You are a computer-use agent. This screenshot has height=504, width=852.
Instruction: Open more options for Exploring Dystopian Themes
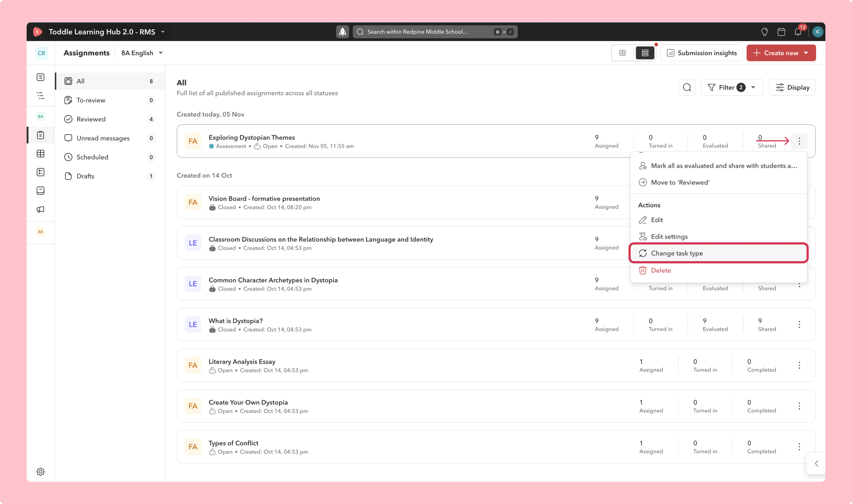coord(799,141)
